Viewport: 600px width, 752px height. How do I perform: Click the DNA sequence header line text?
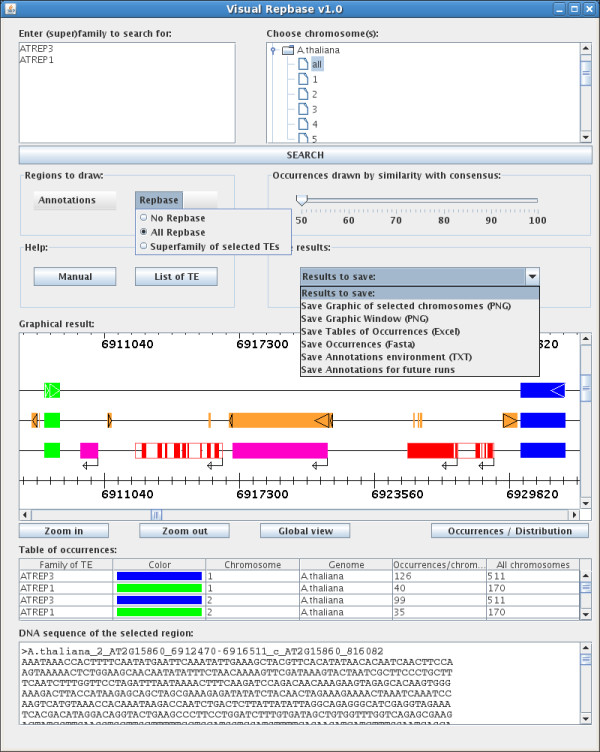pos(202,651)
